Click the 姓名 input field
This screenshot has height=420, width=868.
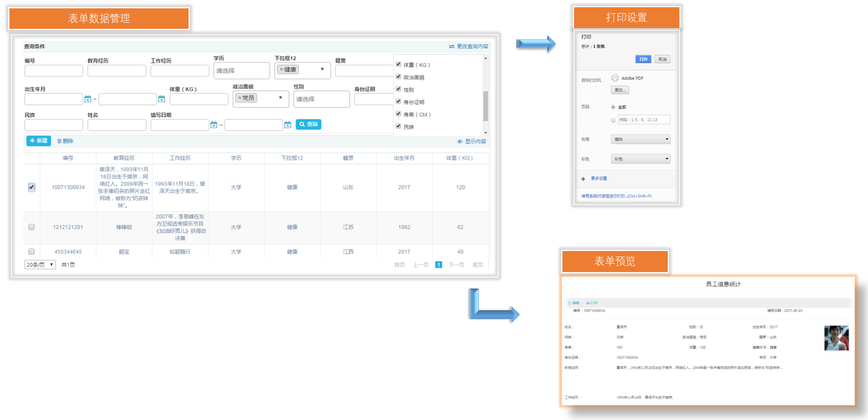coord(116,125)
